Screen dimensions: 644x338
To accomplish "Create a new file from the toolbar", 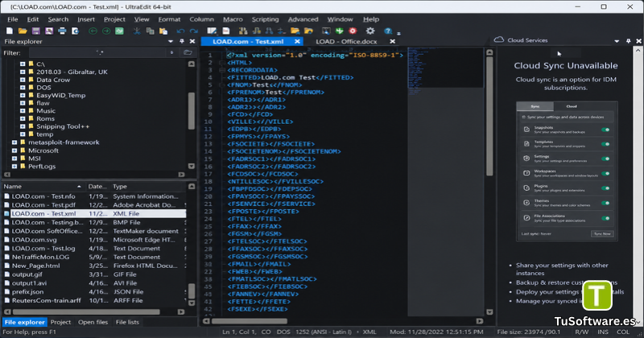I will click(10, 31).
